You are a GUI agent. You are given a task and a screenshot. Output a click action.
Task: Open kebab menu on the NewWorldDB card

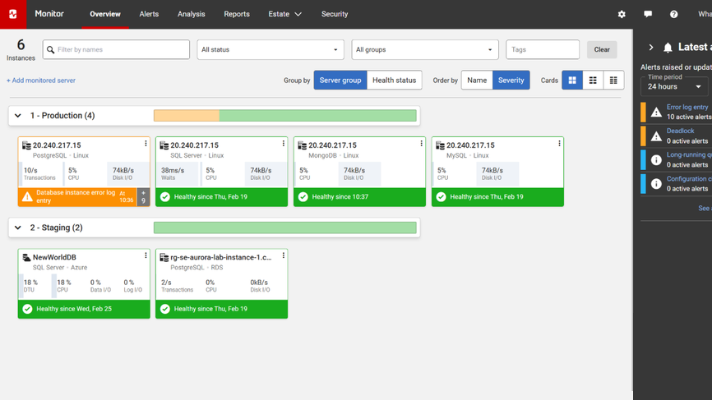click(145, 256)
